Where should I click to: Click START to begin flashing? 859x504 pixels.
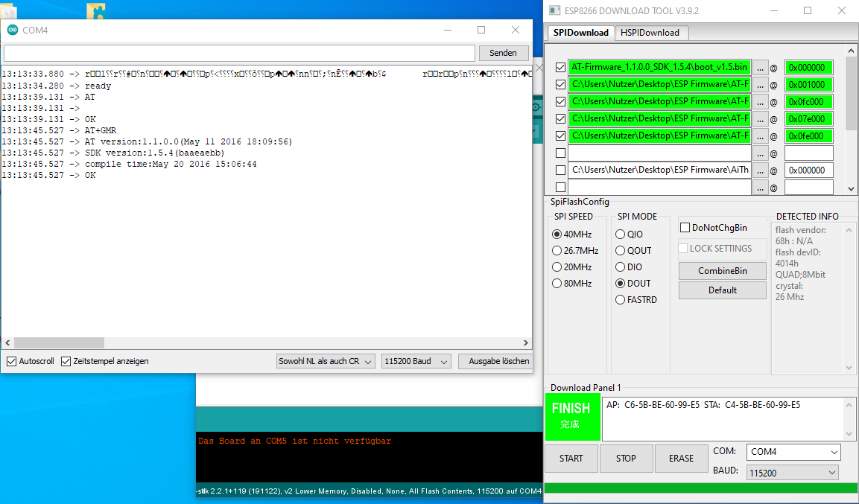[571, 459]
